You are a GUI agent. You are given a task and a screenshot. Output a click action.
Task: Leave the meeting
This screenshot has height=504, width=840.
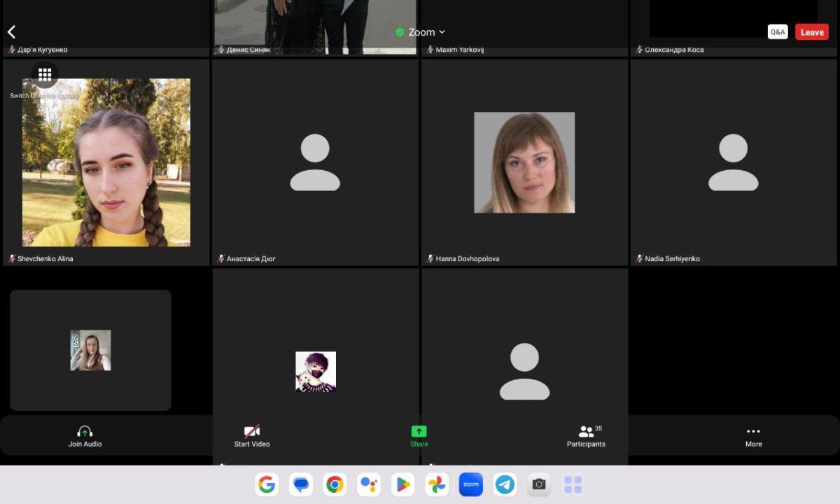pos(811,32)
